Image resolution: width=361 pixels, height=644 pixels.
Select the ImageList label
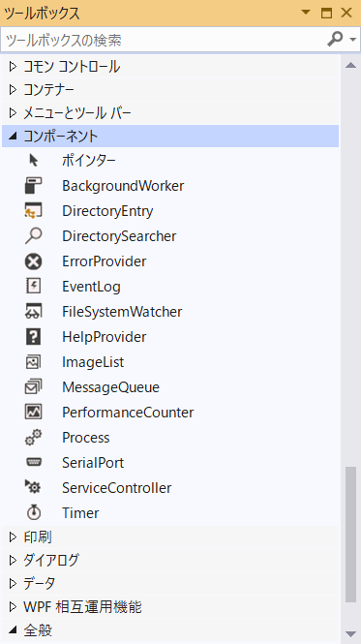pos(93,362)
